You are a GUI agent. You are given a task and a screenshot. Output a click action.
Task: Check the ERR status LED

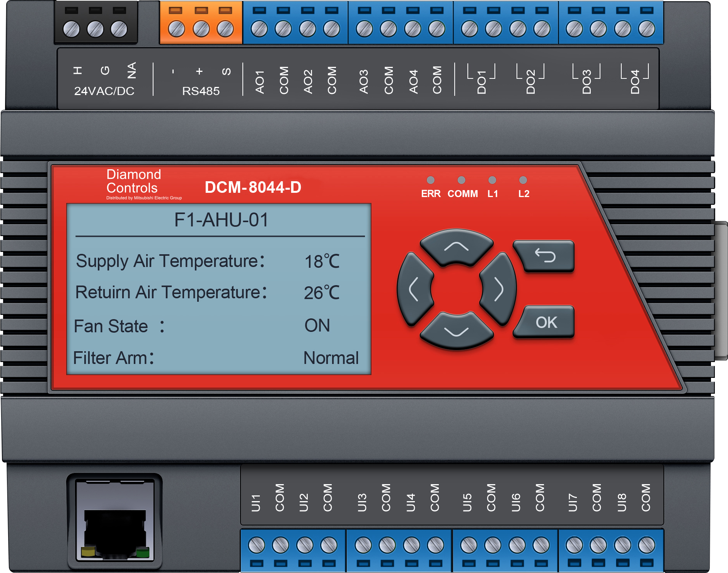[x=431, y=179]
